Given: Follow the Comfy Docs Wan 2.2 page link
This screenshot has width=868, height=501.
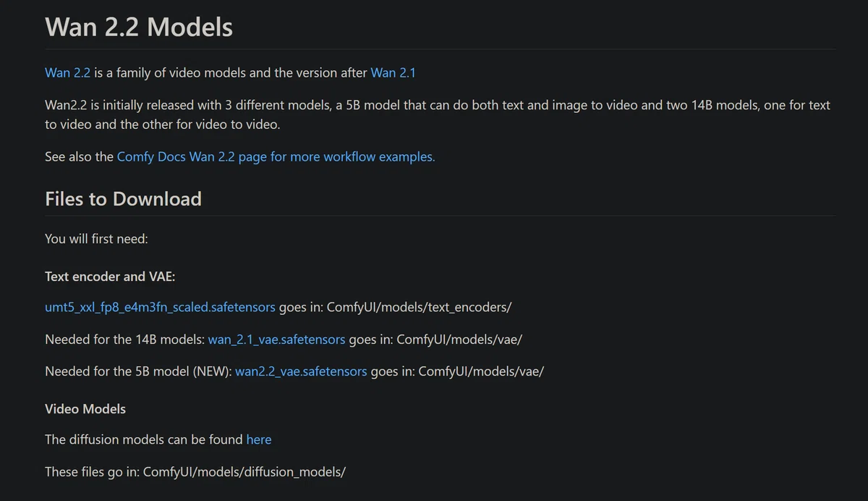Looking at the screenshot, I should 276,156.
